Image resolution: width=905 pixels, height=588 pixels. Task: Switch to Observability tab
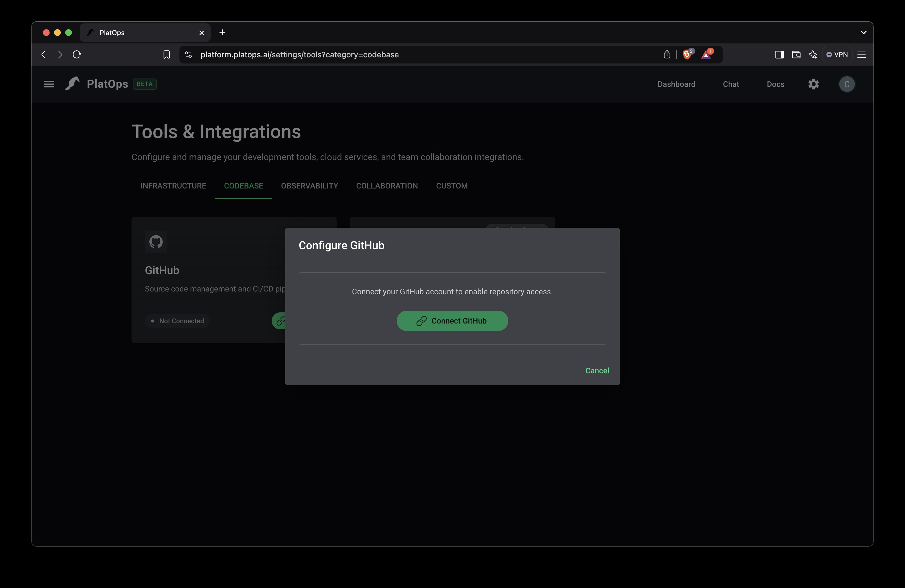click(310, 186)
